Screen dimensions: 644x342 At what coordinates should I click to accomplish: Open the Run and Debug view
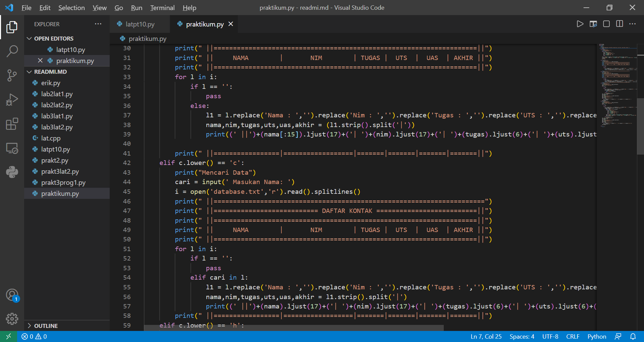point(12,100)
